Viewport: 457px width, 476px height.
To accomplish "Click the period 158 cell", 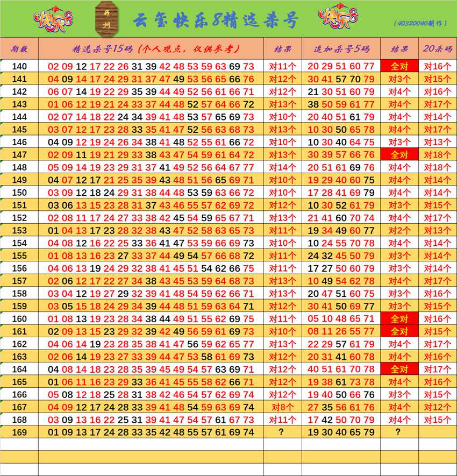I will (x=19, y=294).
